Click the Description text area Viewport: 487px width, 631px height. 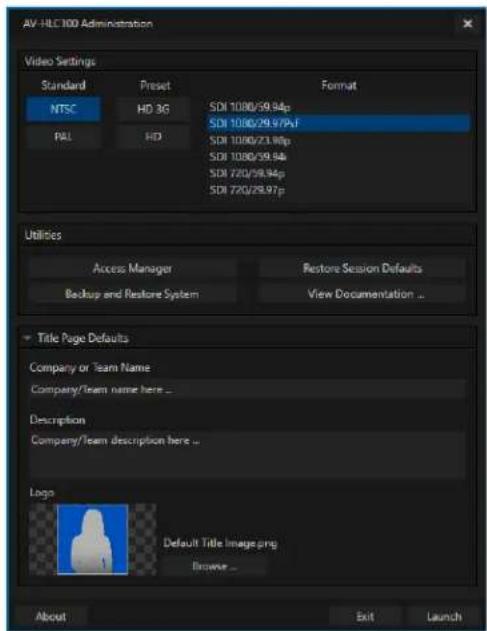coord(247,455)
